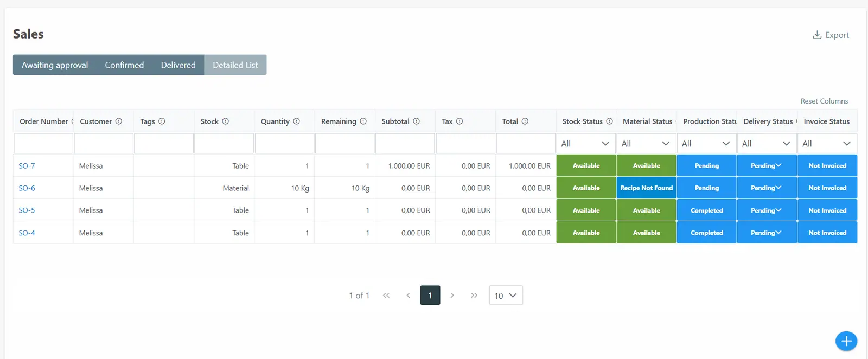Click the Export download icon
The image size is (868, 359).
pos(817,35)
